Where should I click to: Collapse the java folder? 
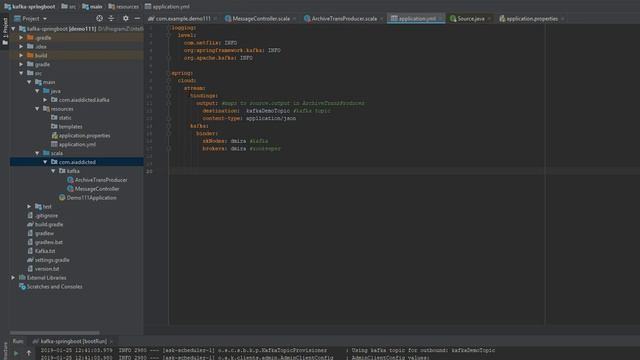click(37, 91)
